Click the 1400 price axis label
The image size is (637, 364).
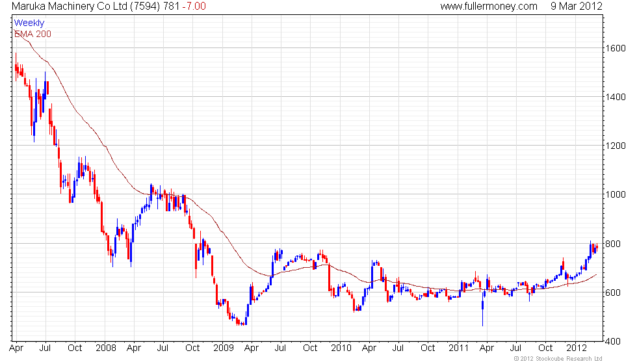[x=616, y=97]
